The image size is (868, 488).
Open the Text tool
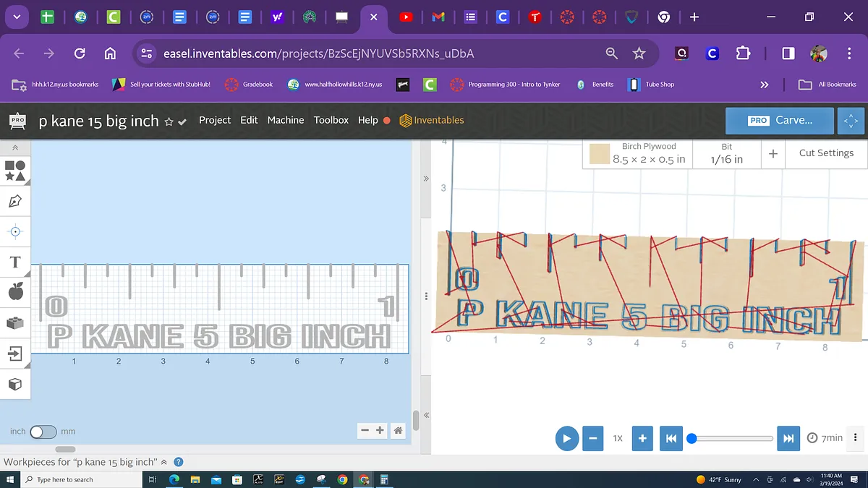point(15,262)
